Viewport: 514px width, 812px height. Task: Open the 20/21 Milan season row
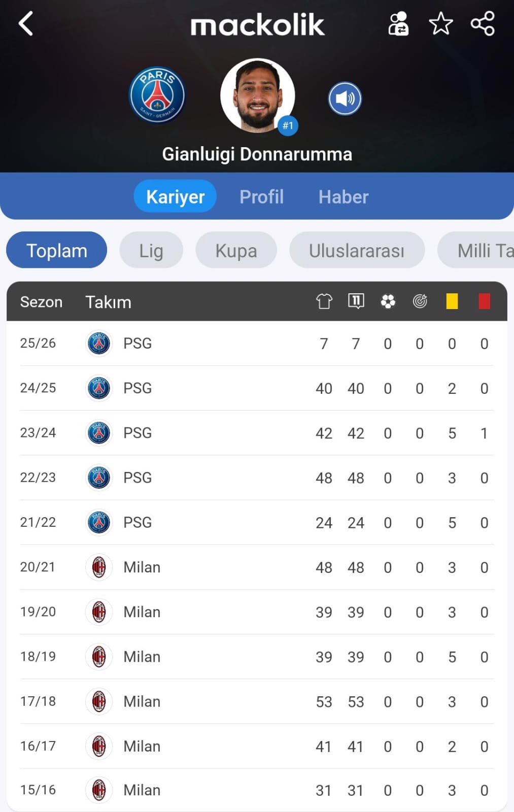pos(257,567)
